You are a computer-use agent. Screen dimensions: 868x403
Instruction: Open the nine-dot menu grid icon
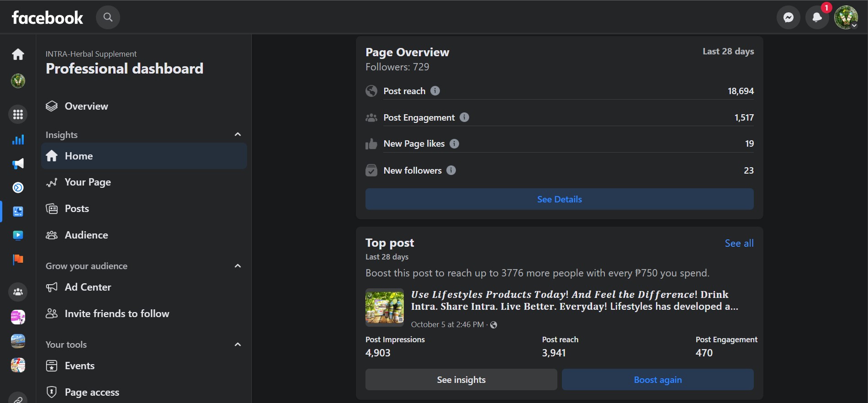18,114
